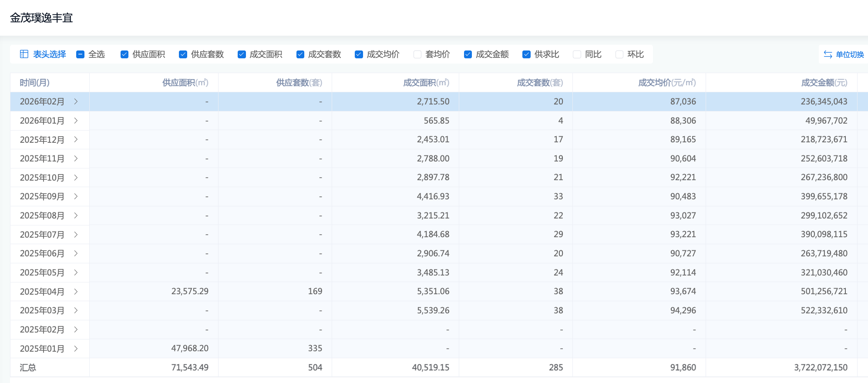Click the 时间(月) column header
Viewport: 868px width, 383px height.
[x=35, y=83]
